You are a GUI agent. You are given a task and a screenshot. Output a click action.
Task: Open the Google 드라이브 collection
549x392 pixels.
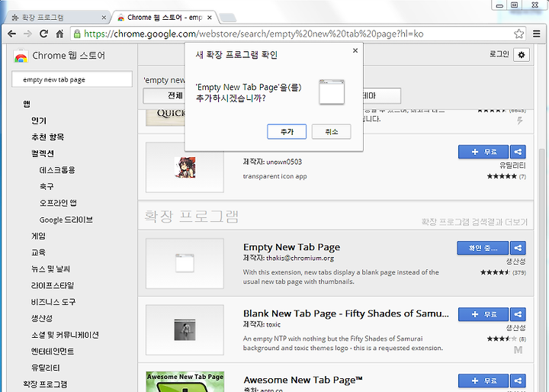click(x=66, y=220)
